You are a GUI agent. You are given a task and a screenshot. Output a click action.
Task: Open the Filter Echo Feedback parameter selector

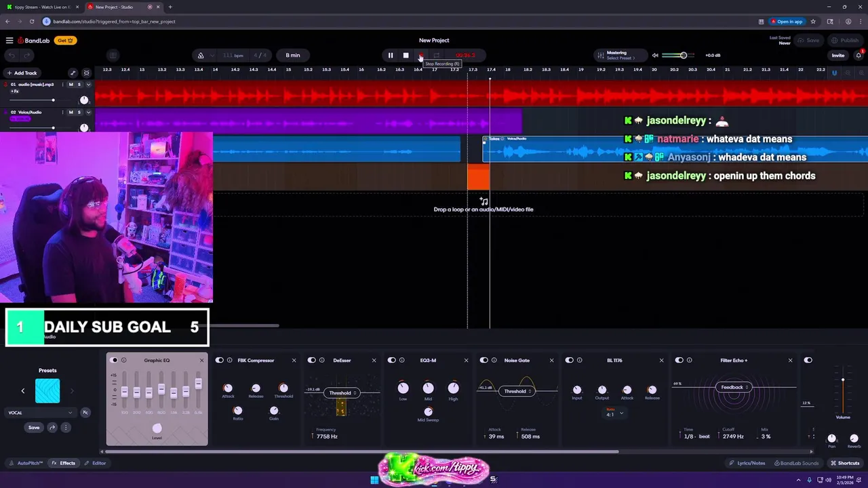tap(734, 387)
